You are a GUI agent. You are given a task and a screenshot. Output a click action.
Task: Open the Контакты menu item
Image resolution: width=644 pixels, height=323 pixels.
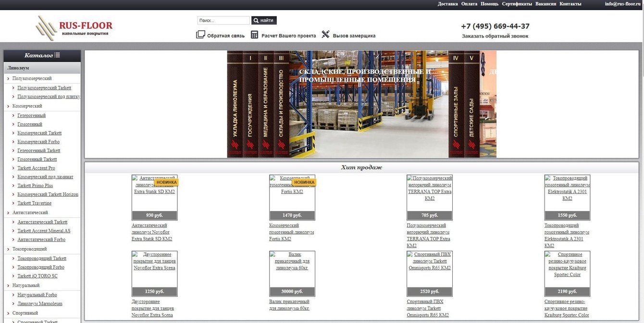570,4
